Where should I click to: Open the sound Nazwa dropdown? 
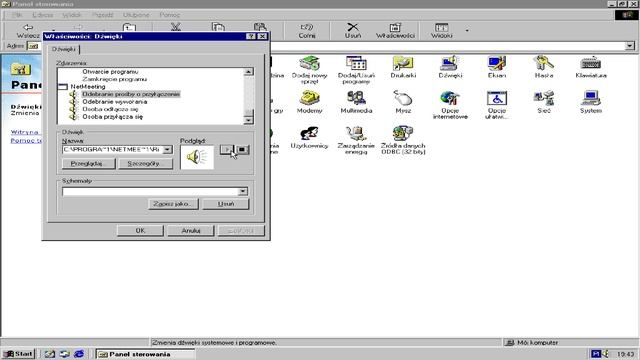(x=167, y=150)
